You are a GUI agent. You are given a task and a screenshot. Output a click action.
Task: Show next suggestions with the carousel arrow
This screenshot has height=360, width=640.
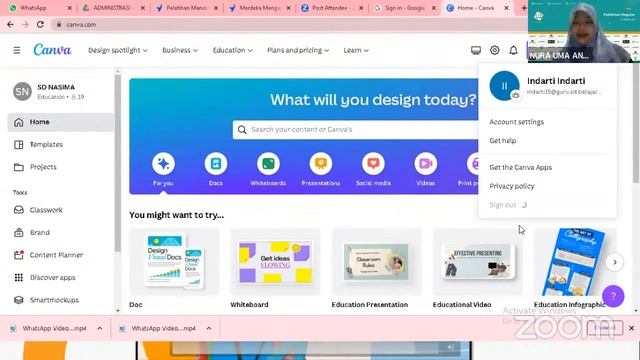615,262
